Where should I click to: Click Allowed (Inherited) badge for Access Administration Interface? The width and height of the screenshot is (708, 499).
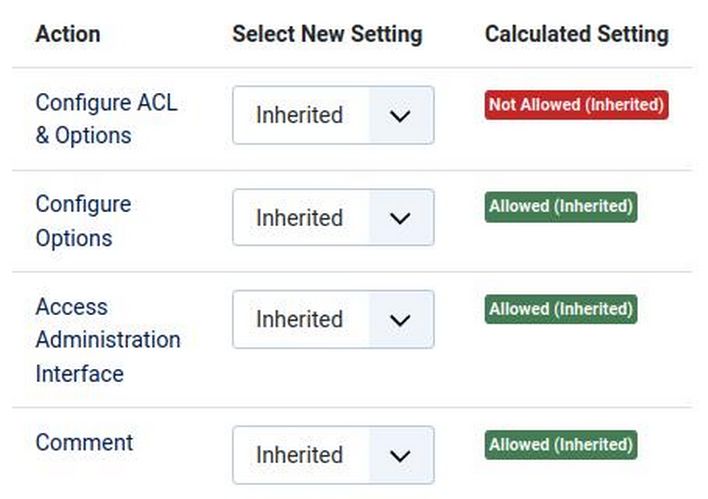pyautogui.click(x=561, y=309)
